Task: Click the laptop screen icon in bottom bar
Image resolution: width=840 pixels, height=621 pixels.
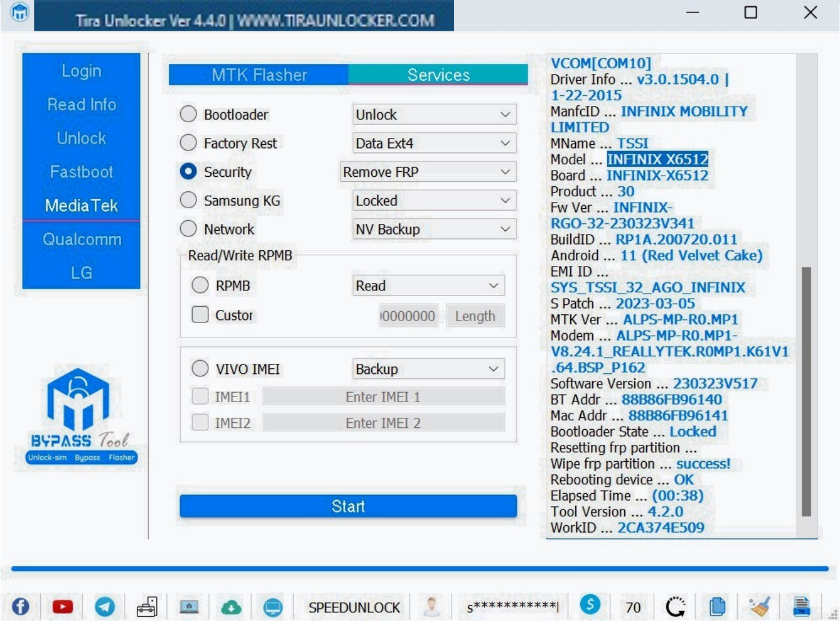Action: pyautogui.click(x=189, y=607)
